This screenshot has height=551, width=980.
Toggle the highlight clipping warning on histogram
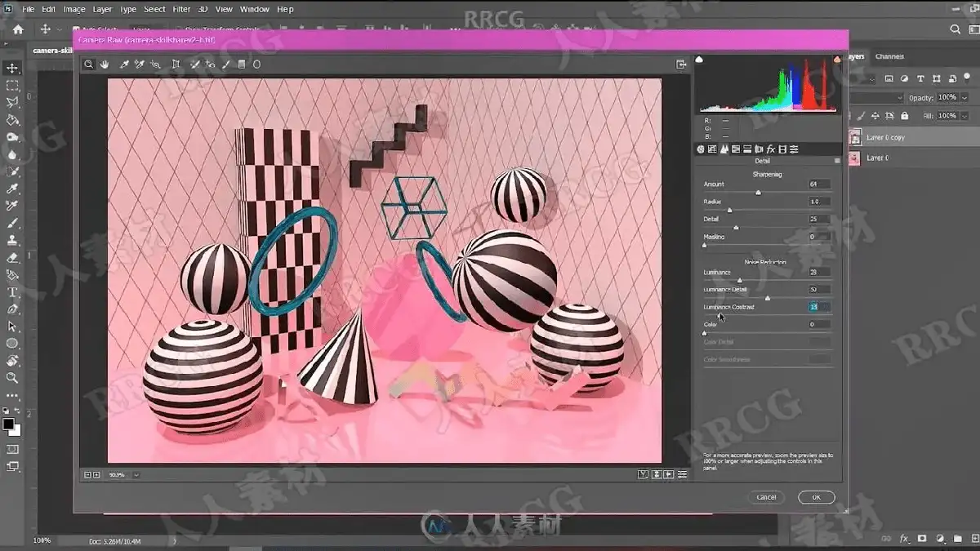tap(836, 60)
